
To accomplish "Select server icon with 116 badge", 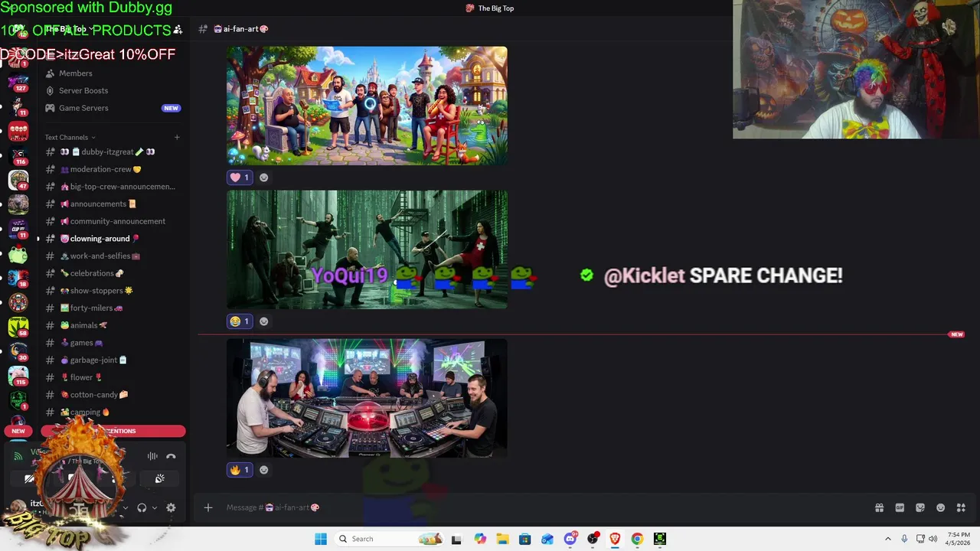I will (x=18, y=155).
